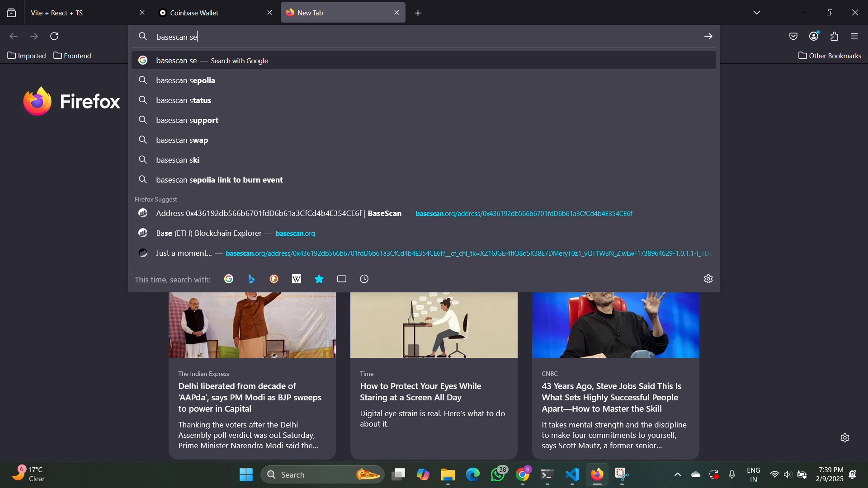Search history using the clock icon
868x488 pixels.
click(364, 279)
